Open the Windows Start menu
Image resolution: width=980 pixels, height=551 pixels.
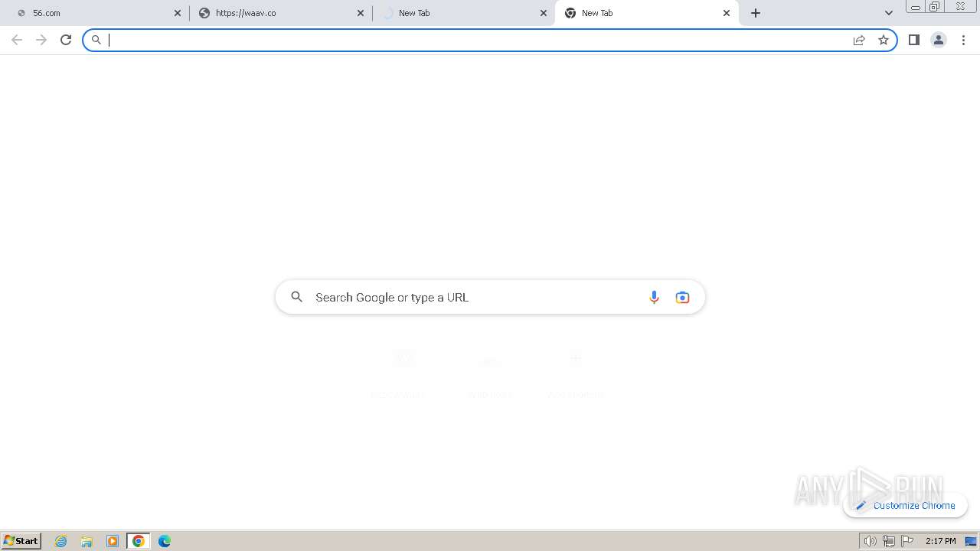(x=21, y=541)
